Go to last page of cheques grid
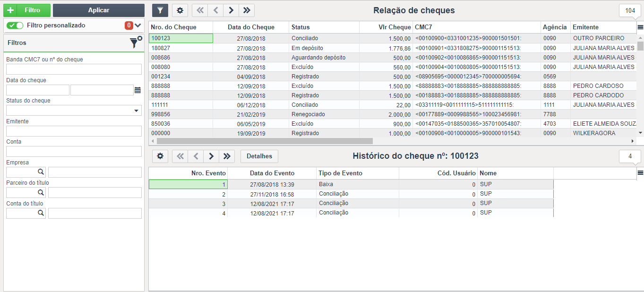Screen dimensions: 644x292 pyautogui.click(x=247, y=10)
